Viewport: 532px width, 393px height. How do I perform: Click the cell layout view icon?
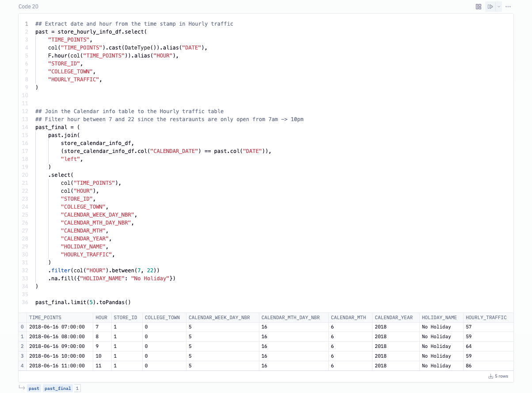[479, 7]
